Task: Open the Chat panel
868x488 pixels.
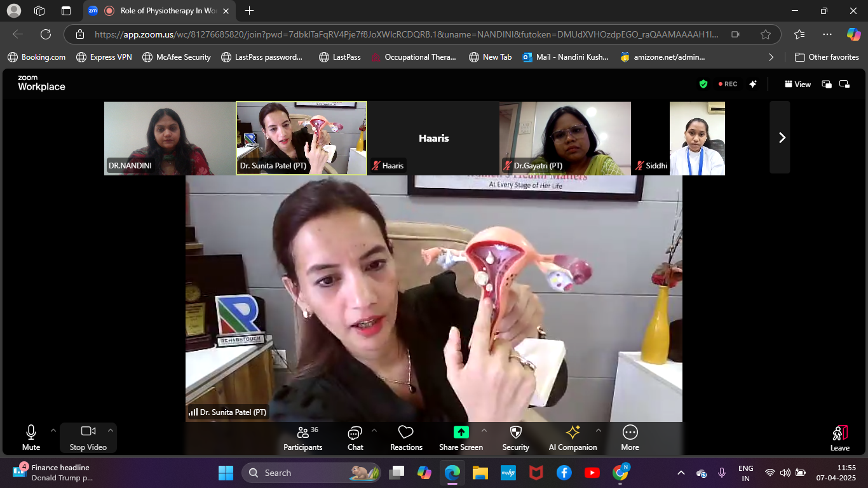Action: [x=355, y=438]
